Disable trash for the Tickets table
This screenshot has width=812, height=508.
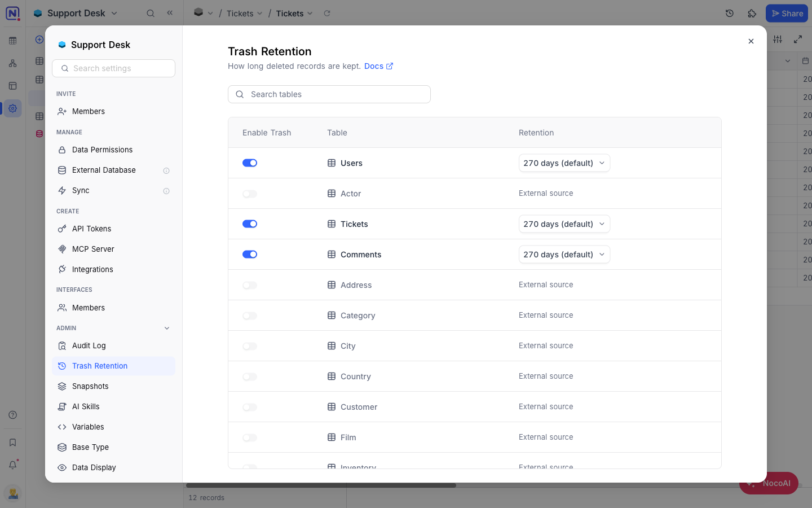coord(250,224)
